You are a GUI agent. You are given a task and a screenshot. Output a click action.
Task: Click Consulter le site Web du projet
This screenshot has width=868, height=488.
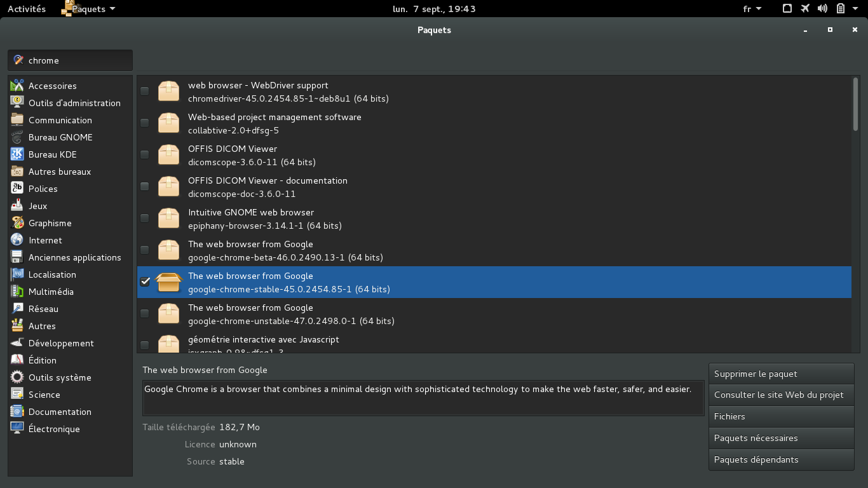click(781, 395)
